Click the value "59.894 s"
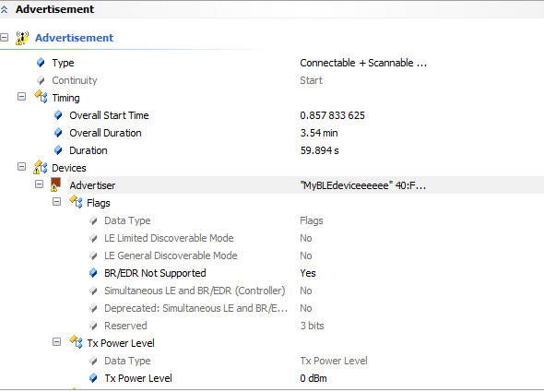Image resolution: width=544 pixels, height=392 pixels. [x=319, y=150]
